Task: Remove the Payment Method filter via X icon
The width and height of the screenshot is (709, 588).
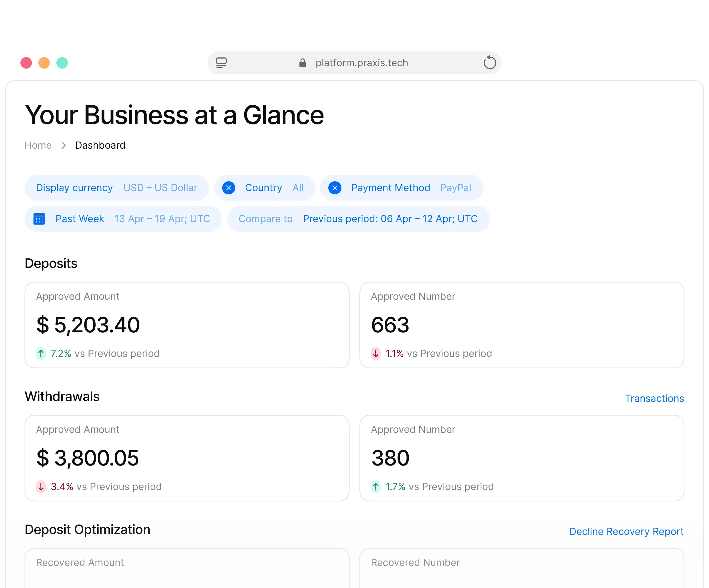Action: (x=335, y=188)
